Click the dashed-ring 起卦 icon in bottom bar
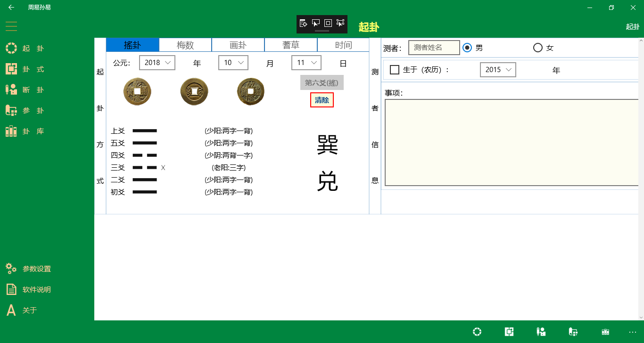This screenshot has height=343, width=644. (x=477, y=332)
